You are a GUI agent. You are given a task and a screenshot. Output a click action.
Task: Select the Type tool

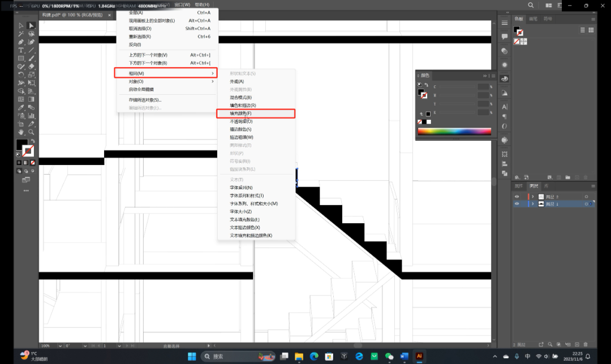pos(21,50)
